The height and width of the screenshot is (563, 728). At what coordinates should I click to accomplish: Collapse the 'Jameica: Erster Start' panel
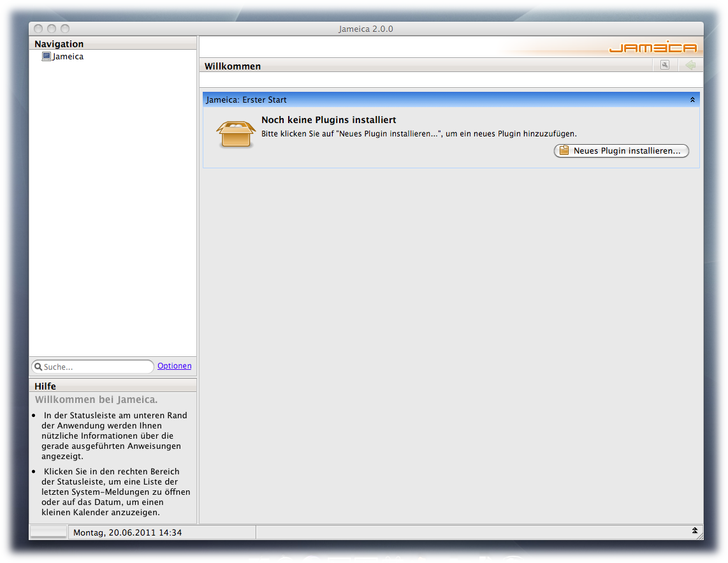(x=692, y=100)
